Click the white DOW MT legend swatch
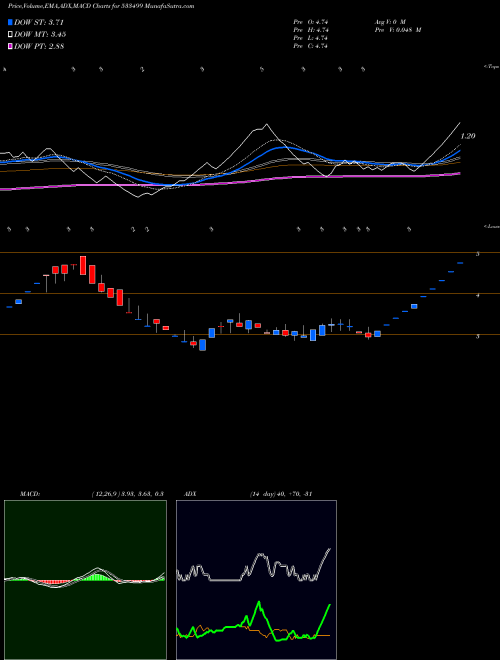 tap(10, 35)
